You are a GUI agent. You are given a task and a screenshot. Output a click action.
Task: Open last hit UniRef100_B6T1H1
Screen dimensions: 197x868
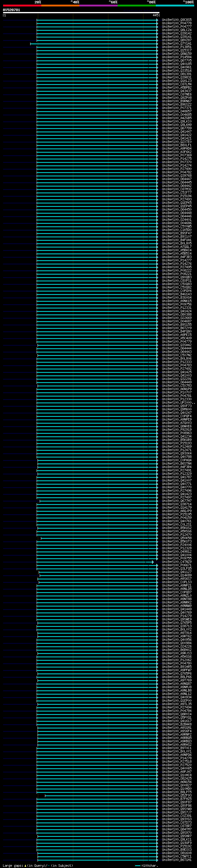[x=177, y=860]
